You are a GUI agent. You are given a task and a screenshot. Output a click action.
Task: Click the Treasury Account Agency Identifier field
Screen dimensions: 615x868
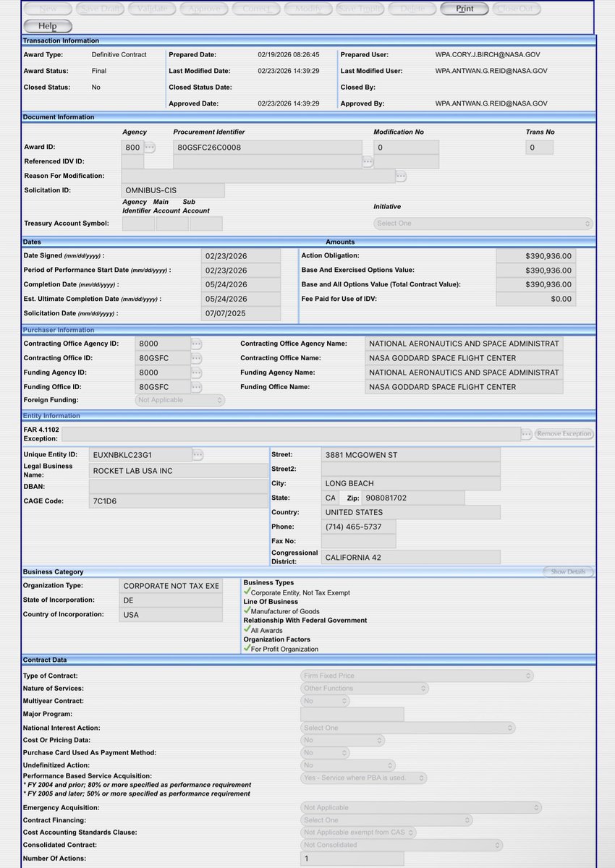pos(138,224)
